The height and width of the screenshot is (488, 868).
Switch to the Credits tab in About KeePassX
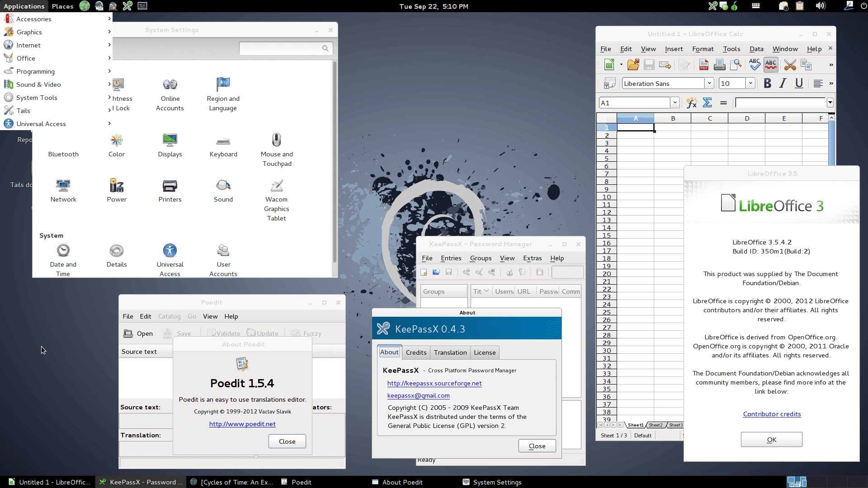(x=416, y=352)
